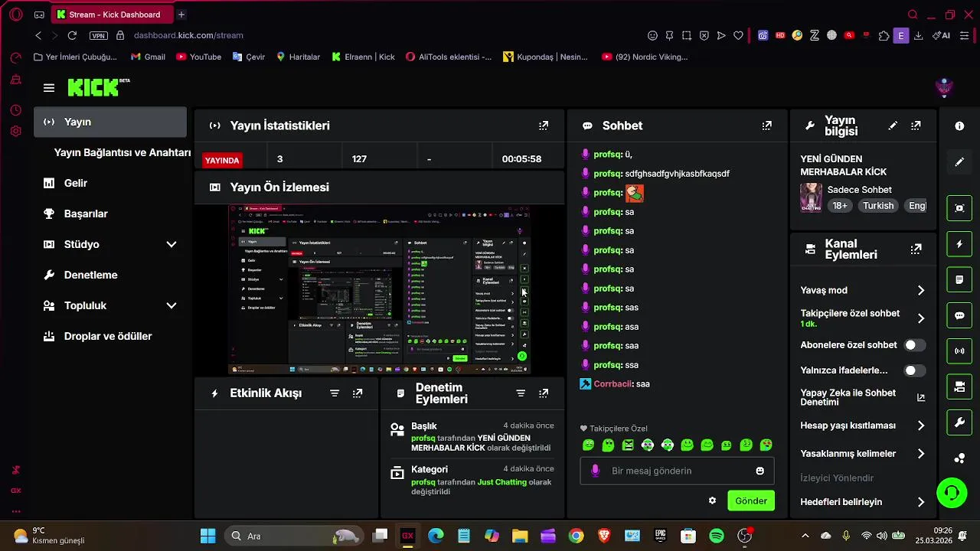Toggle the broadcast signal widget in right rail

[959, 351]
